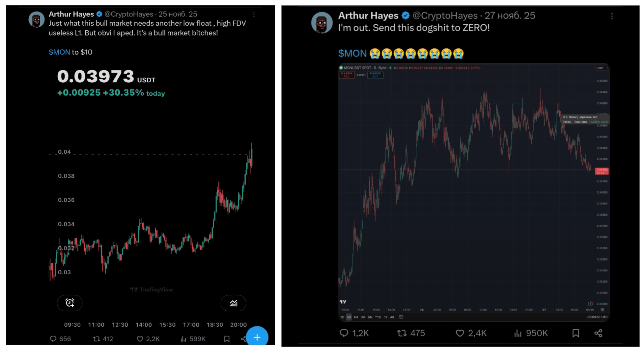Share the 27 Nov tweet
This screenshot has height=352, width=644.
pos(598,333)
